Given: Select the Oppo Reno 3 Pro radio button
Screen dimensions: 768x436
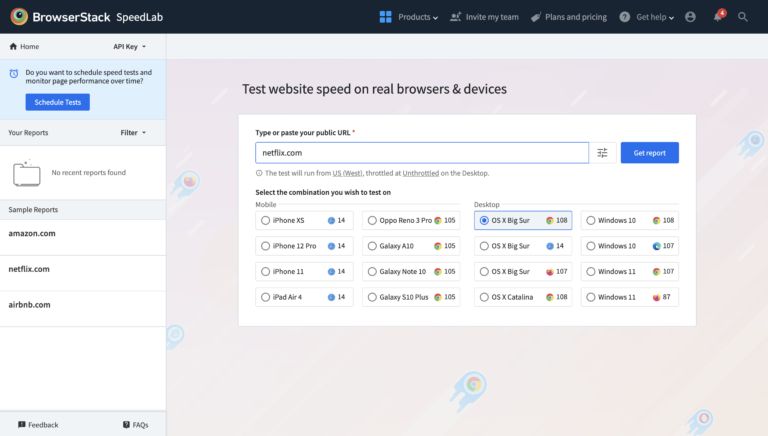Looking at the screenshot, I should tap(372, 220).
